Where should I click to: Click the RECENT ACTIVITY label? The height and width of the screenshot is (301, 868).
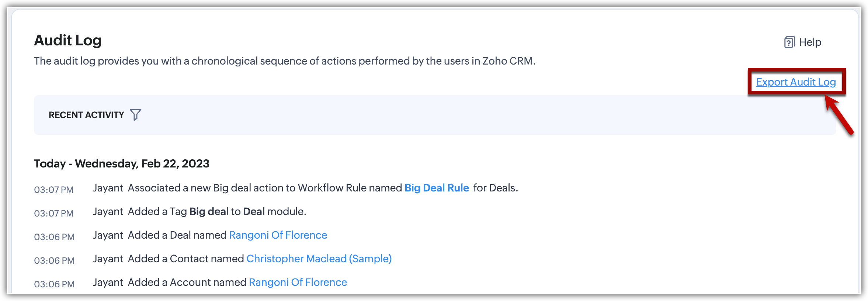pos(86,115)
